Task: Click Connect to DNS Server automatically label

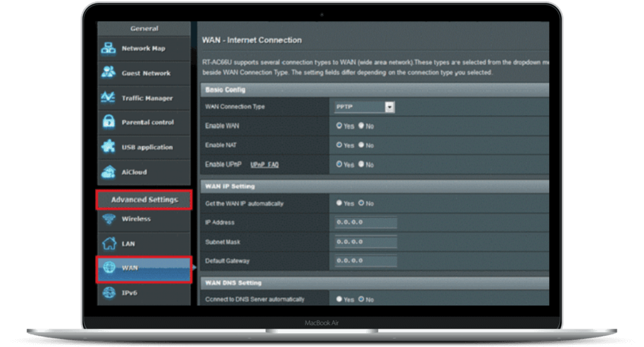Action: 255,299
